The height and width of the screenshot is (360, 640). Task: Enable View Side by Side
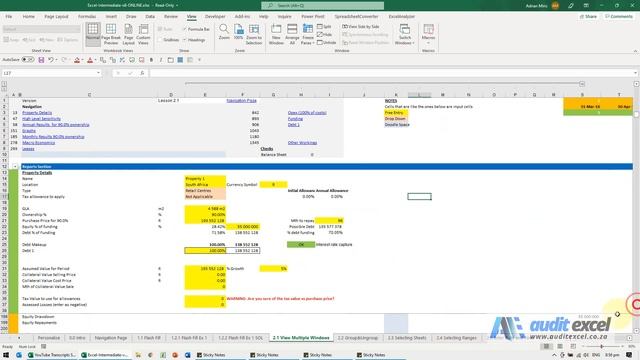(x=361, y=27)
